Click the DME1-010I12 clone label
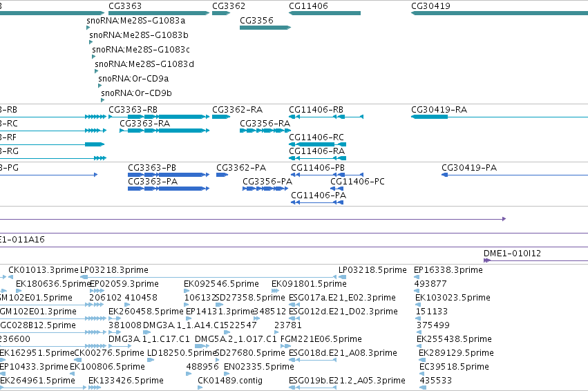 point(512,254)
